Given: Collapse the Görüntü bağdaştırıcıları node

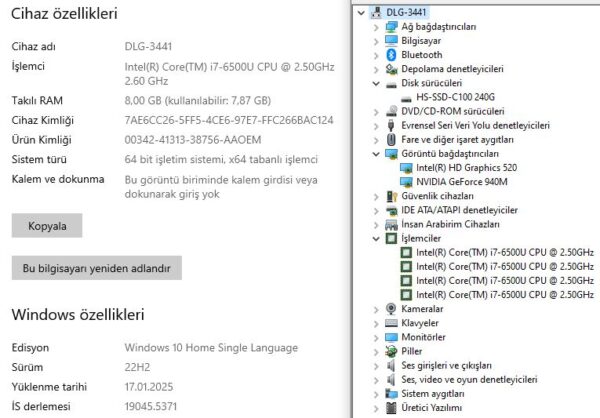Looking at the screenshot, I should 376,154.
